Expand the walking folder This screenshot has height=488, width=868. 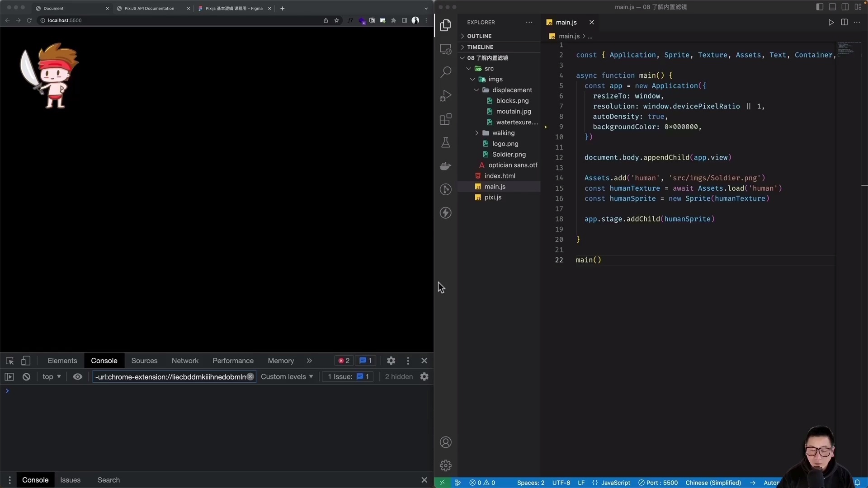coord(477,133)
